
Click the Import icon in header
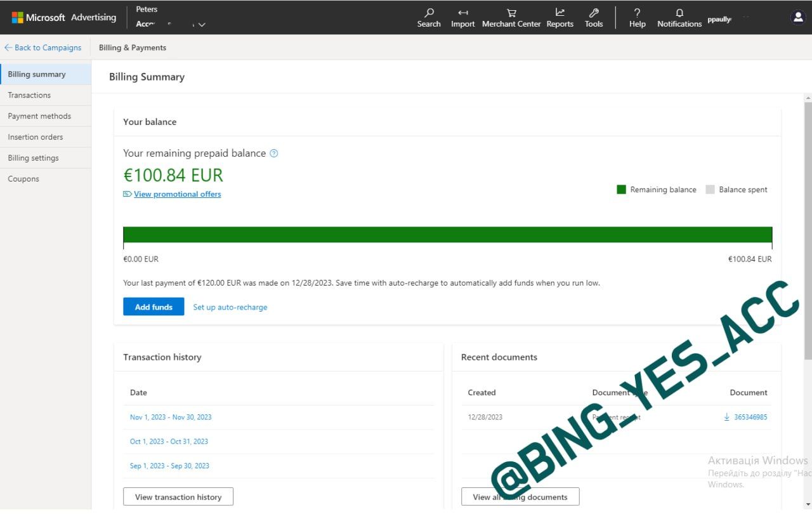(462, 13)
